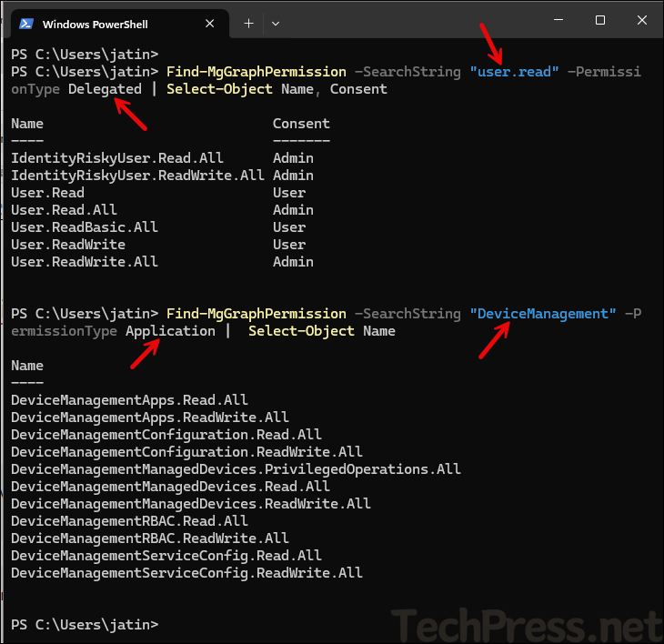Close the terminal window

(x=641, y=20)
